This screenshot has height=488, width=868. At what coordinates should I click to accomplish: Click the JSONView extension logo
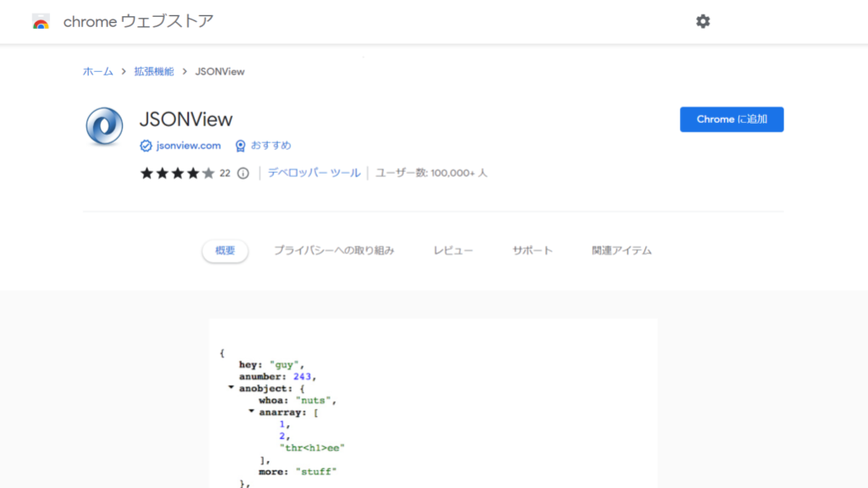click(x=103, y=124)
